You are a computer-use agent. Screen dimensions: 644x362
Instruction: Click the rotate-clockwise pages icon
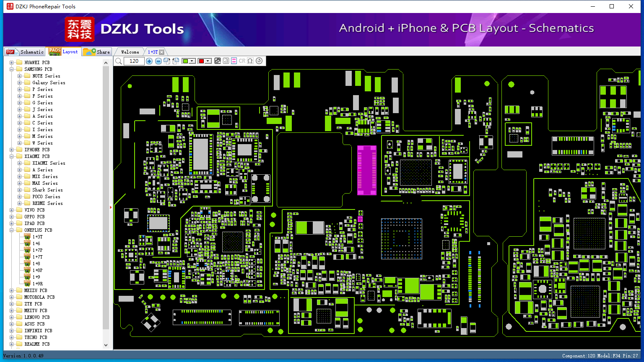pos(167,61)
